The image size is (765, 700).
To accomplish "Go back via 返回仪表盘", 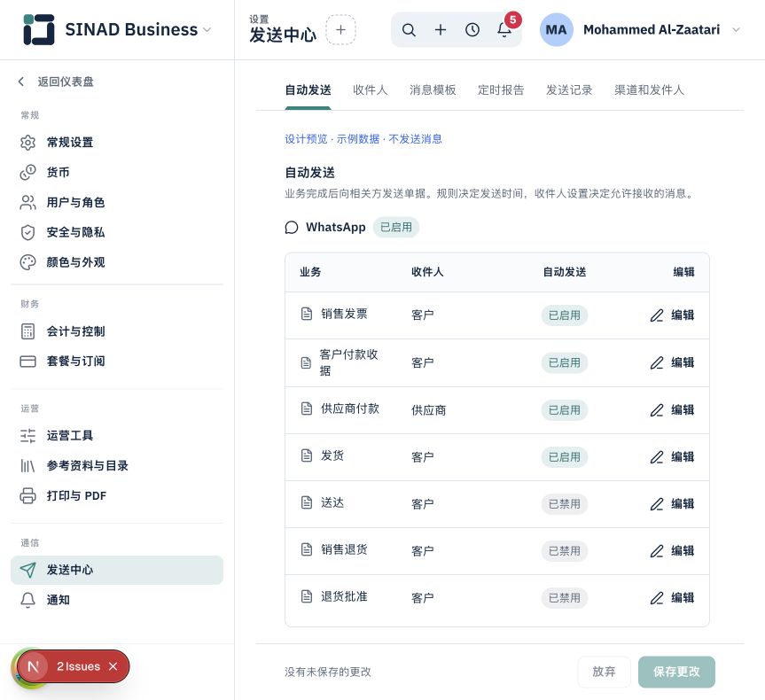I will click(56, 82).
